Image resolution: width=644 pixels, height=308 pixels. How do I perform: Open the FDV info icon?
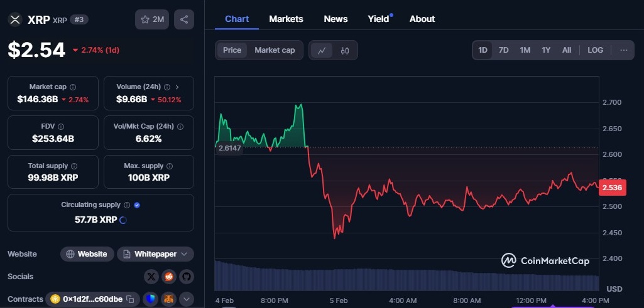[x=61, y=127]
